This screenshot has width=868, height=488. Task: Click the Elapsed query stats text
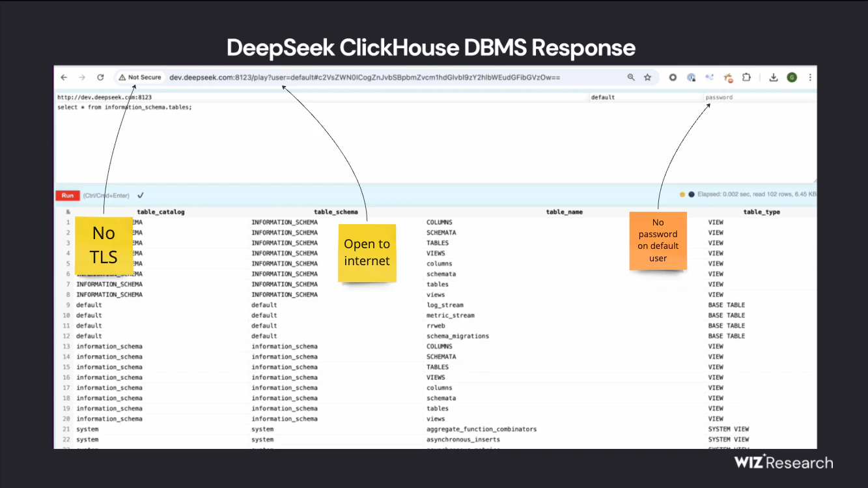[757, 194]
